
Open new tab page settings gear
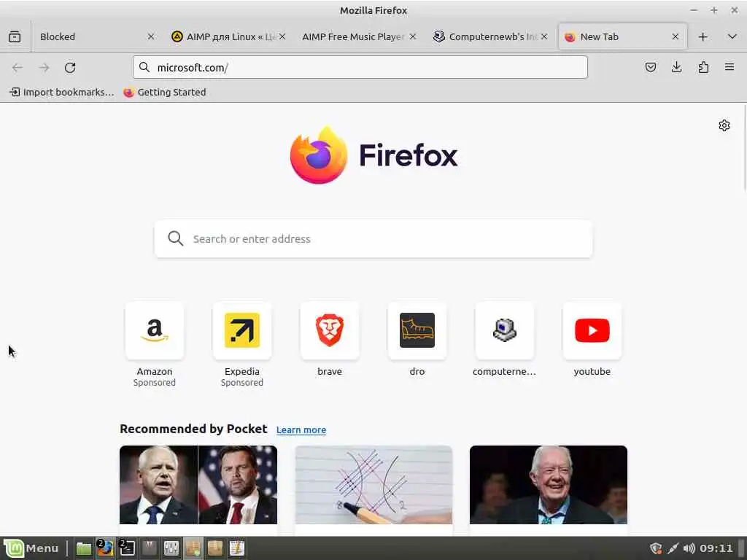(724, 125)
